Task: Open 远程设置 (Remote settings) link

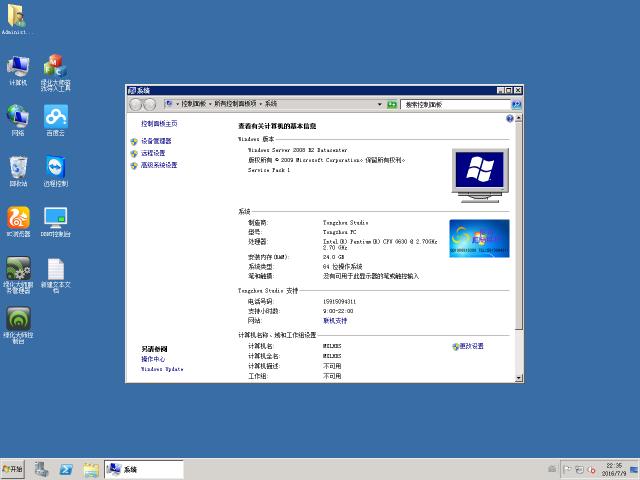Action: point(153,154)
